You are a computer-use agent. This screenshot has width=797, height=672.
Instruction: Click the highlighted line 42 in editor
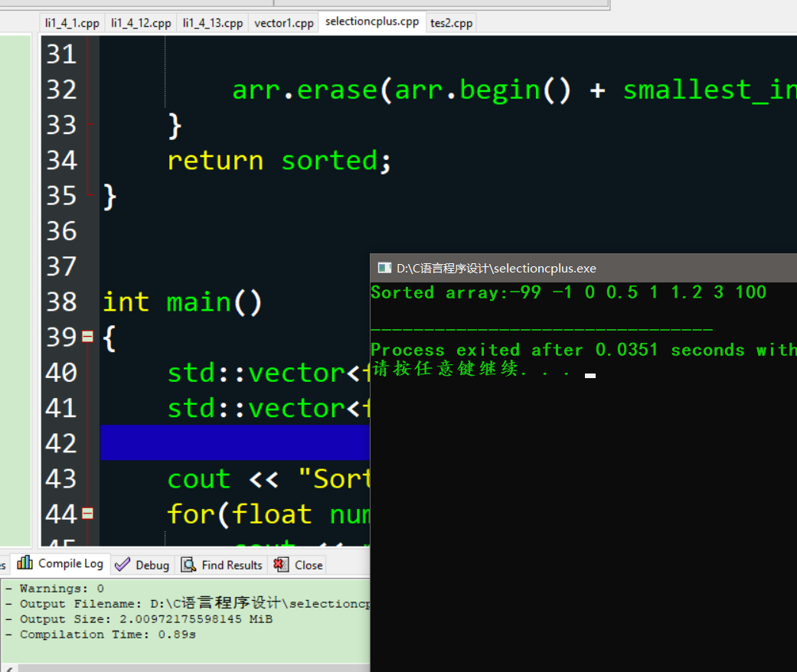(x=230, y=442)
